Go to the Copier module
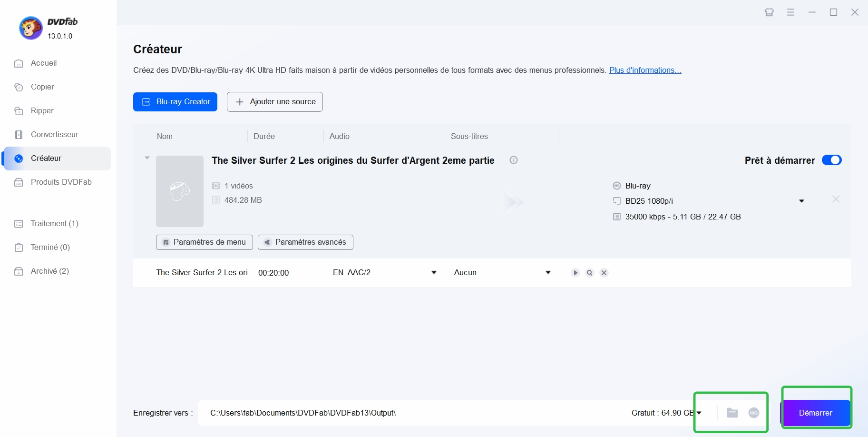868x437 pixels. pos(42,87)
